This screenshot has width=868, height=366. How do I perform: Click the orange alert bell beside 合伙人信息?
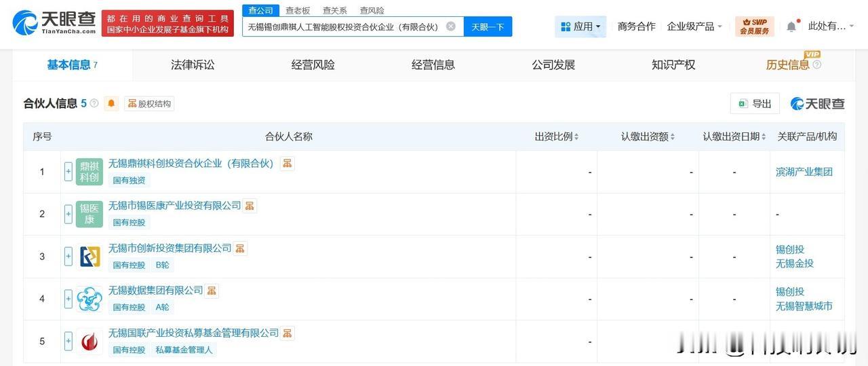click(x=112, y=103)
